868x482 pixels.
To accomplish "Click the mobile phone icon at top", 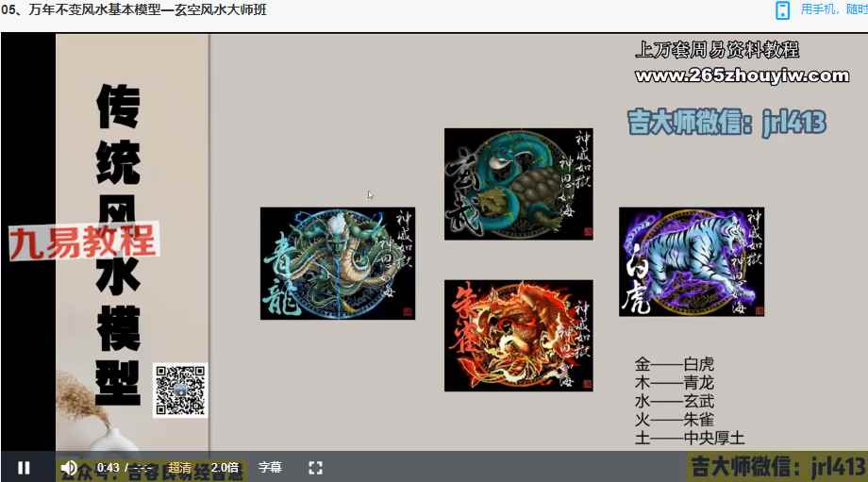I will (x=782, y=10).
